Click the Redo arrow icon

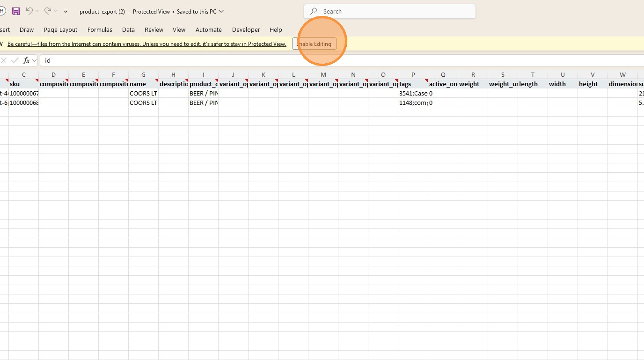48,11
